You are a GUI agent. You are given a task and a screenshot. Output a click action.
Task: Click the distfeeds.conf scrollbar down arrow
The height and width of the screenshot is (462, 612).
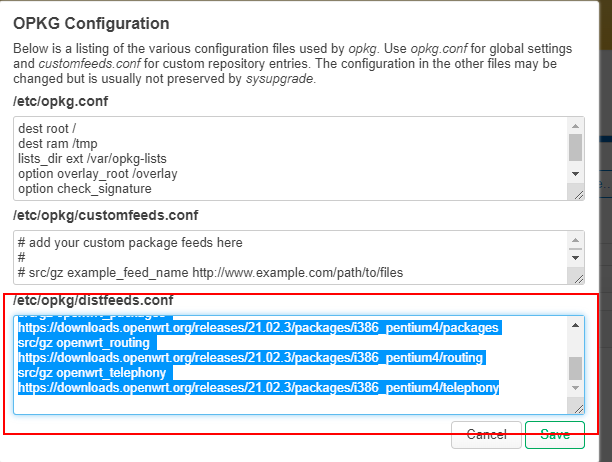[575, 388]
